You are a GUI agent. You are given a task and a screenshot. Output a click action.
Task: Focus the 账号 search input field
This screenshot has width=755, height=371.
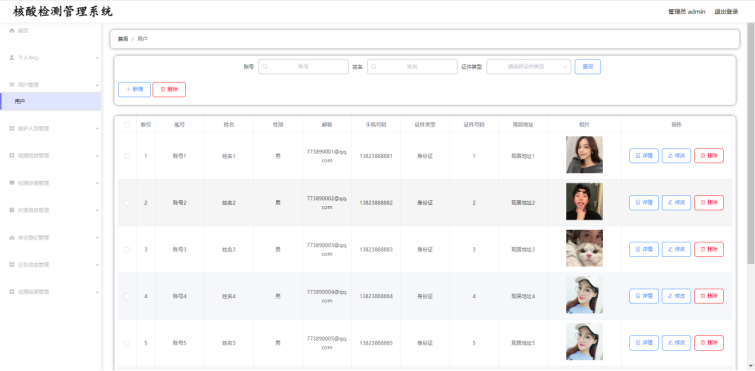coord(303,67)
